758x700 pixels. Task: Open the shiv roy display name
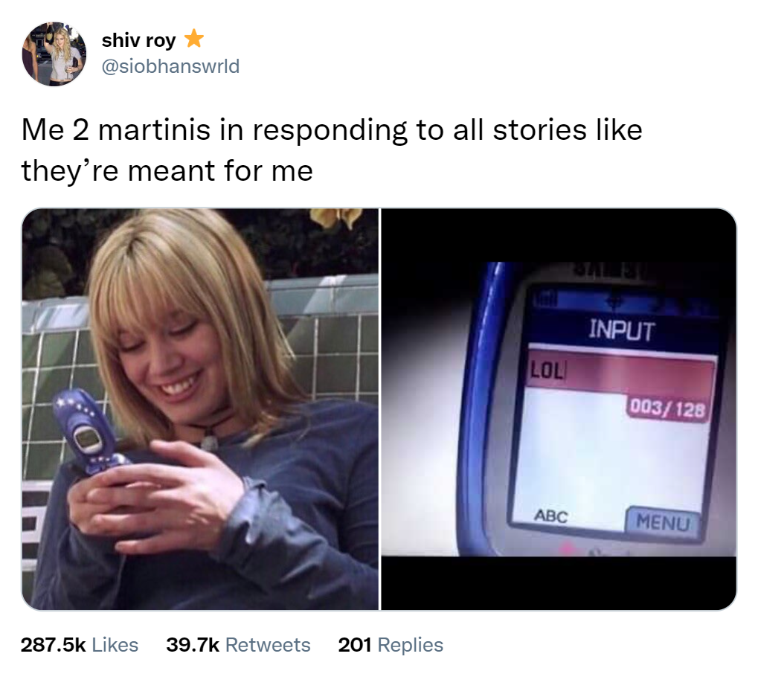(x=138, y=40)
